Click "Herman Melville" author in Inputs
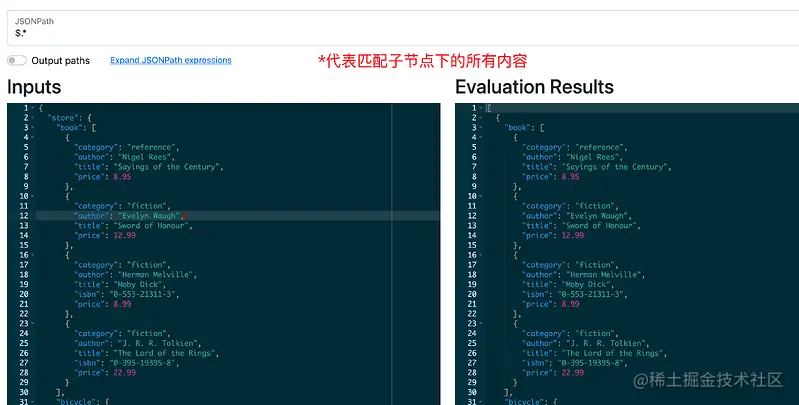The image size is (799, 405). pos(155,274)
